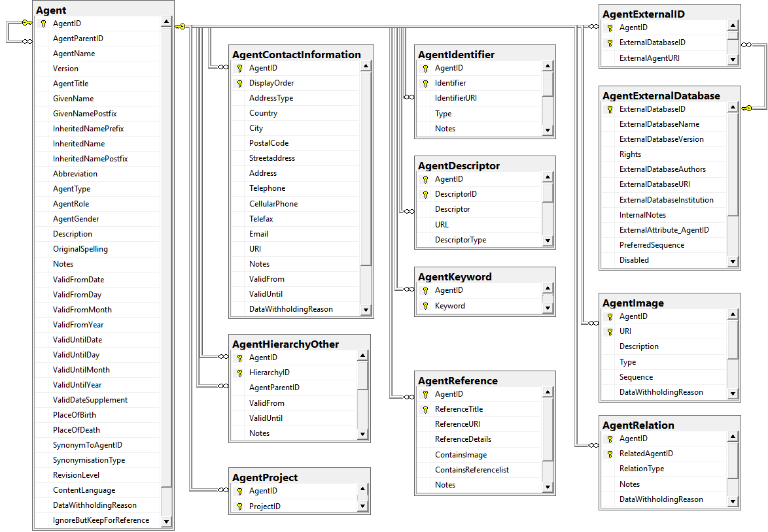Select AgentParentID column in AgentHierarchyOther
768x532 pixels.
293,388
